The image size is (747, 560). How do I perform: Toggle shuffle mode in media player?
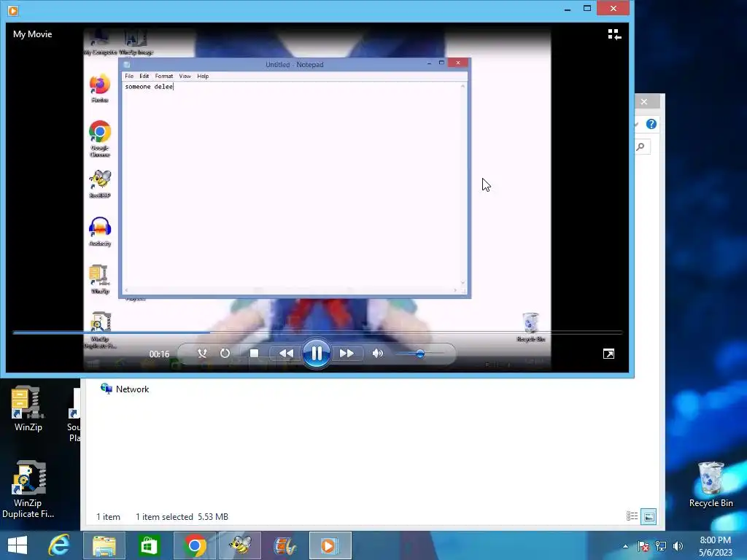tap(202, 354)
